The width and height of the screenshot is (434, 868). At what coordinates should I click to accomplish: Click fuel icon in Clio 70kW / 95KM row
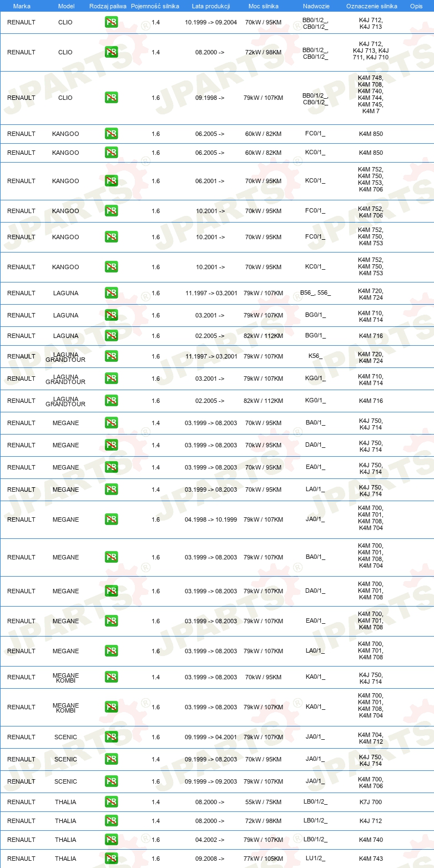click(111, 22)
